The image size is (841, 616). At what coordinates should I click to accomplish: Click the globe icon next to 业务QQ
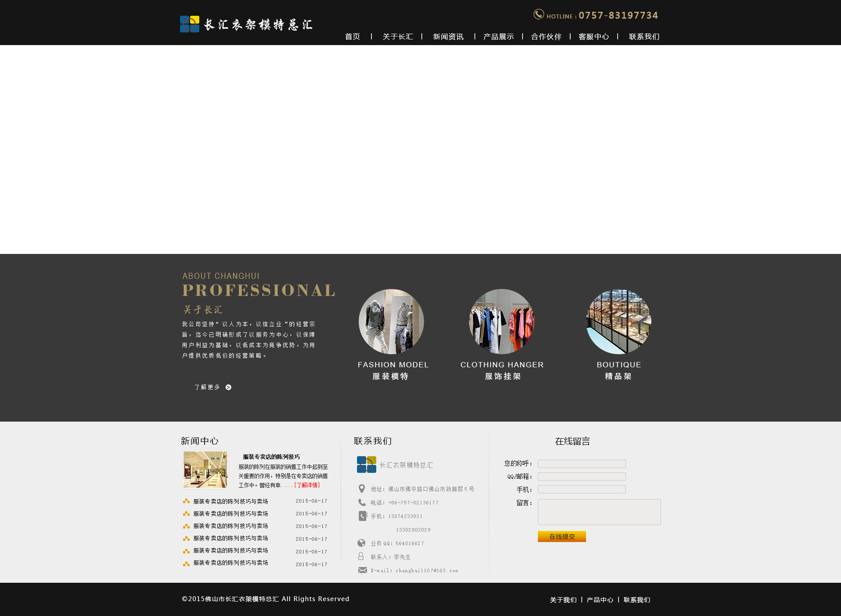(x=361, y=543)
